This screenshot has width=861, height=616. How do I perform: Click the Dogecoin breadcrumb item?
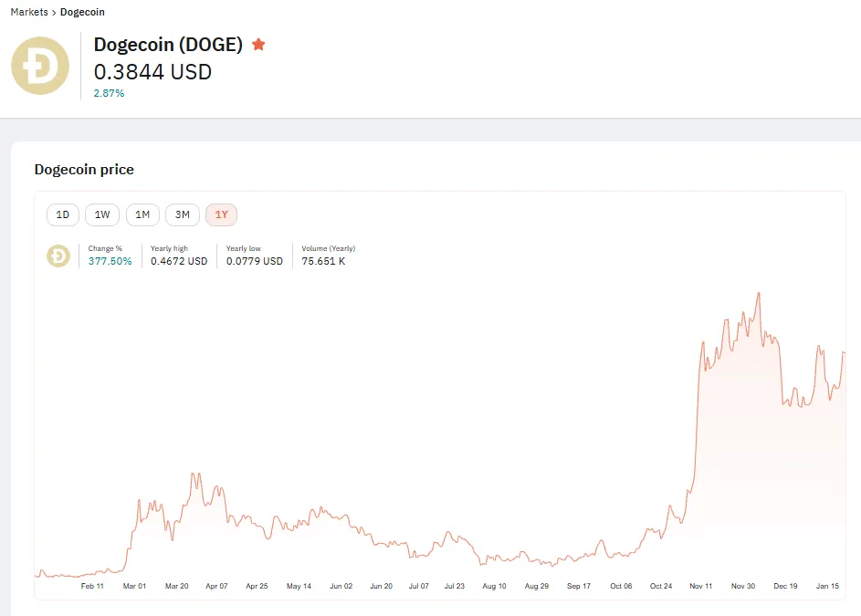[x=82, y=12]
